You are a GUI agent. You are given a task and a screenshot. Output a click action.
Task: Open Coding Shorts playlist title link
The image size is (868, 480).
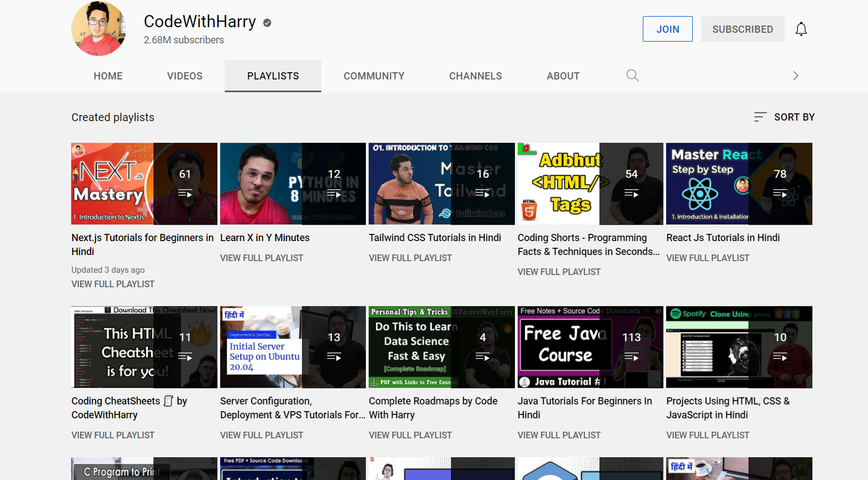(588, 244)
